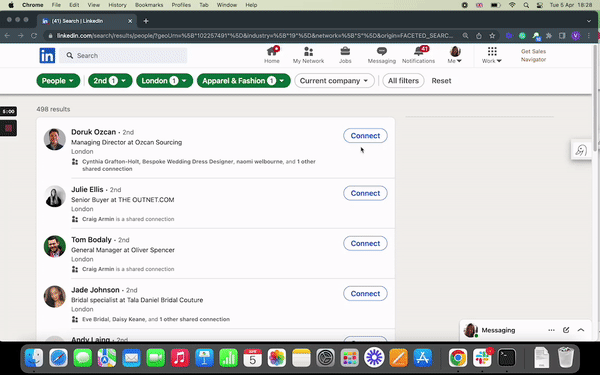Viewport: 600px width, 375px height.
Task: Click the floating extension widget on right edge
Action: click(x=581, y=150)
